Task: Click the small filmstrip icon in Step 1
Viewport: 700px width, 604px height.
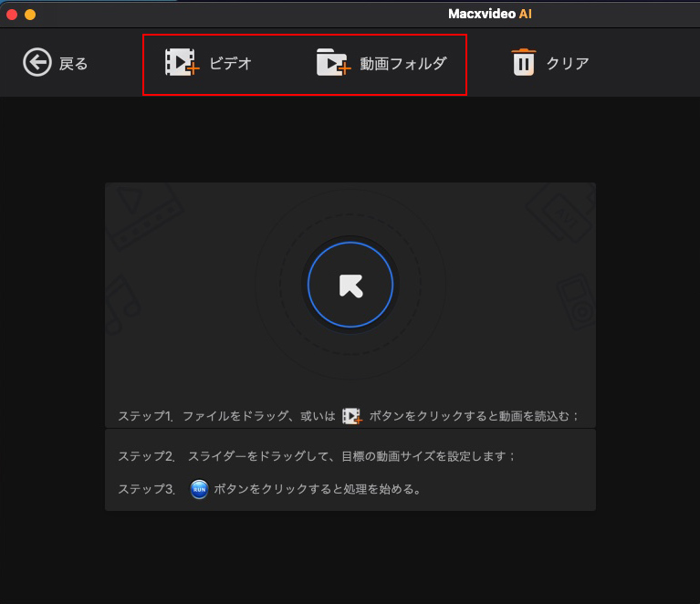Action: pyautogui.click(x=352, y=416)
